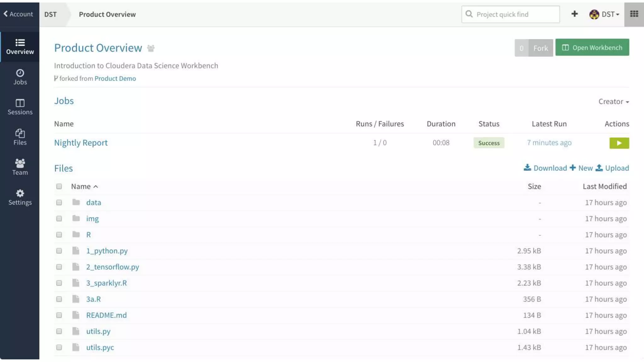
Task: Run the Nightly Report job play button
Action: [x=619, y=143]
